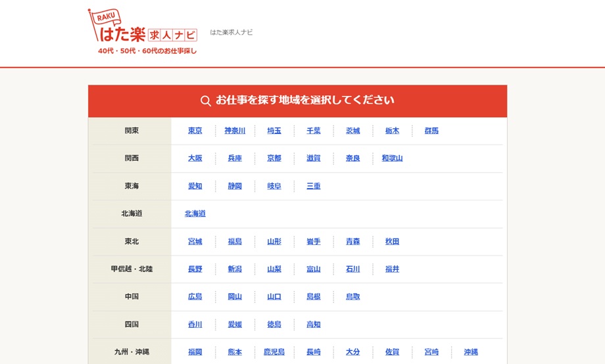Open 兵庫 prefecture jobs
Screen dimensions: 605x364
pyautogui.click(x=235, y=158)
